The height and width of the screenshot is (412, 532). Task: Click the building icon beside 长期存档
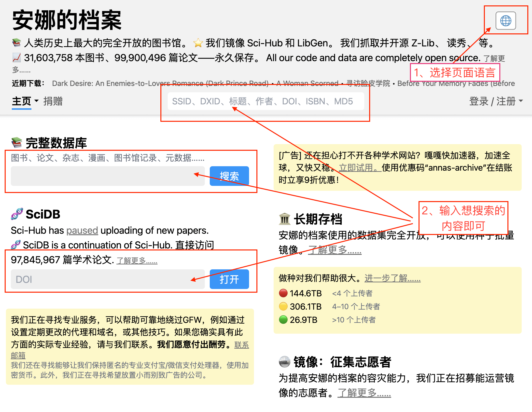click(285, 219)
